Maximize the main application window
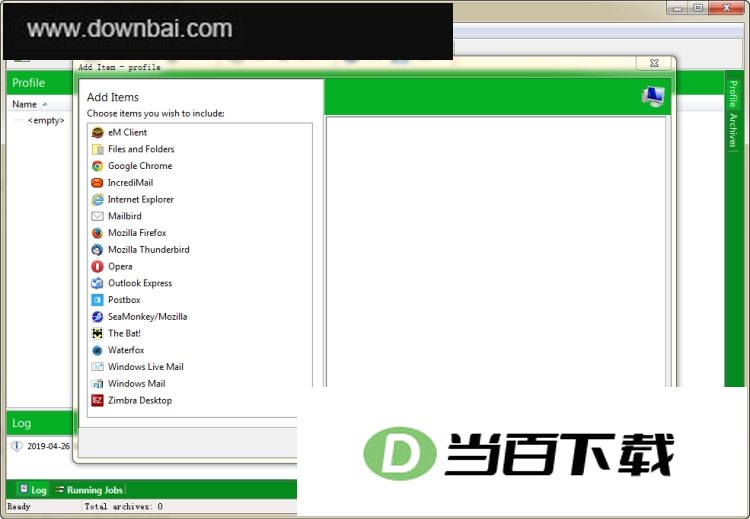750x519 pixels. coord(698,8)
